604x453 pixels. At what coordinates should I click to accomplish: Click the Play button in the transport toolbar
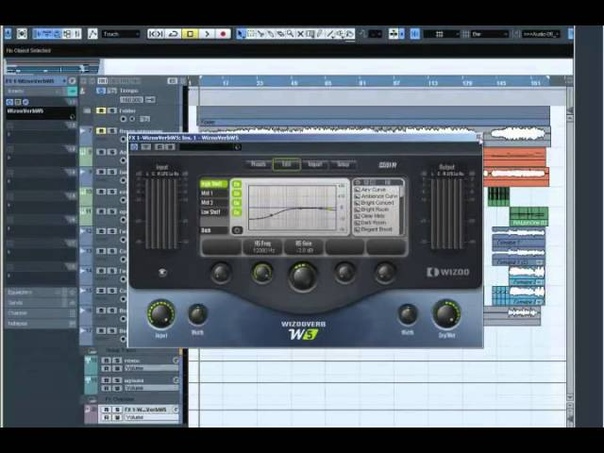pos(207,34)
